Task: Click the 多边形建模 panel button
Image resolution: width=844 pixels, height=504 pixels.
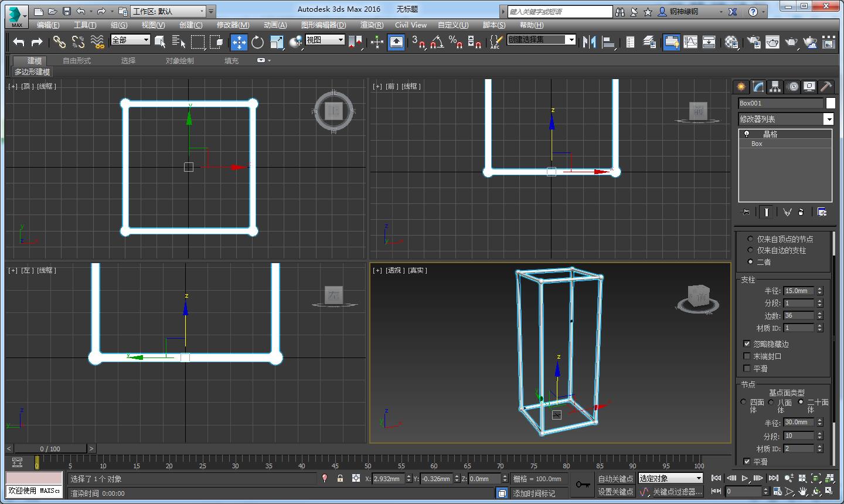Action: pyautogui.click(x=32, y=71)
